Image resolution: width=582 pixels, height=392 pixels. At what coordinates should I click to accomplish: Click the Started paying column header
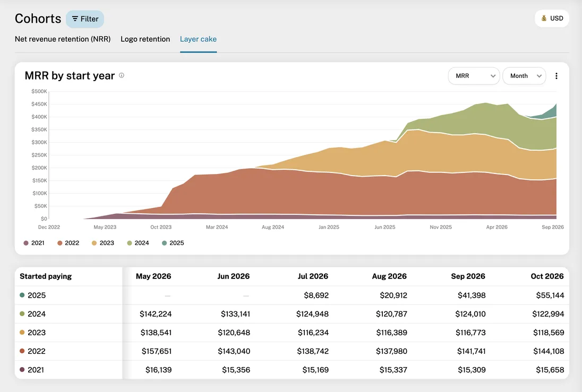coord(46,276)
